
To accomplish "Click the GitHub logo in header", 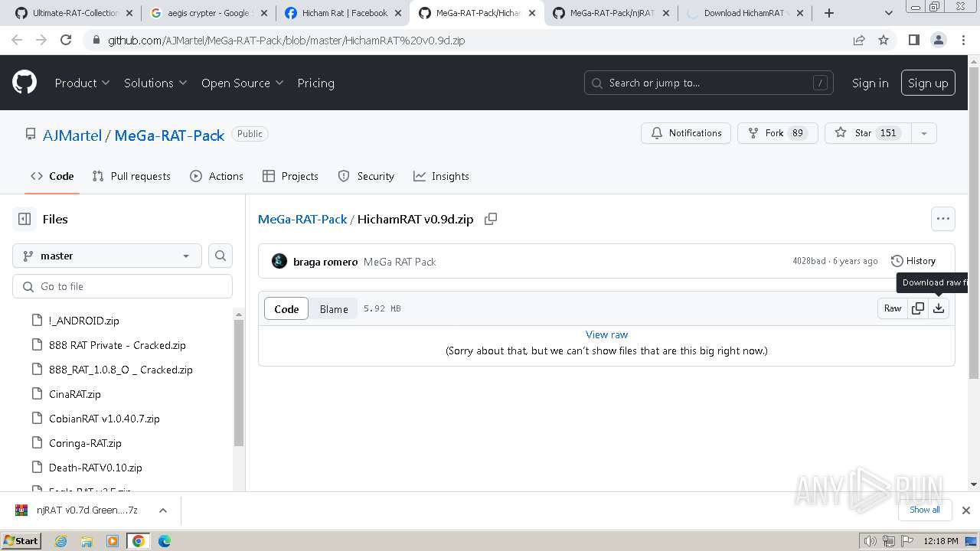I will [24, 83].
